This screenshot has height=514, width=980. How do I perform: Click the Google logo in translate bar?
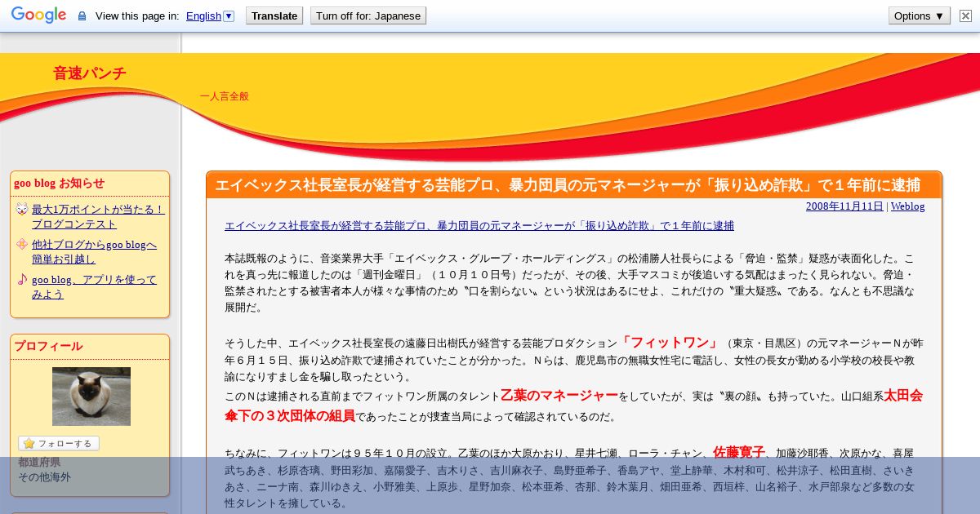[x=38, y=16]
